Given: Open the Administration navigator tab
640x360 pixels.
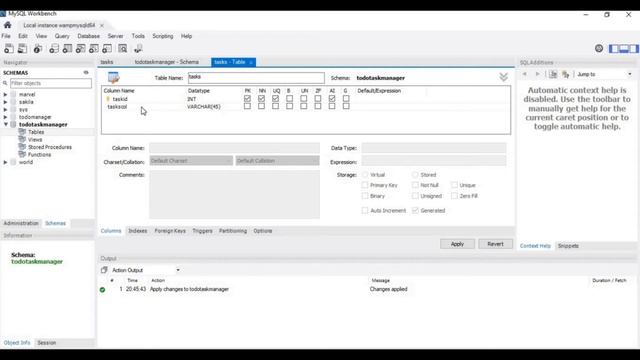Looking at the screenshot, I should pos(21,223).
